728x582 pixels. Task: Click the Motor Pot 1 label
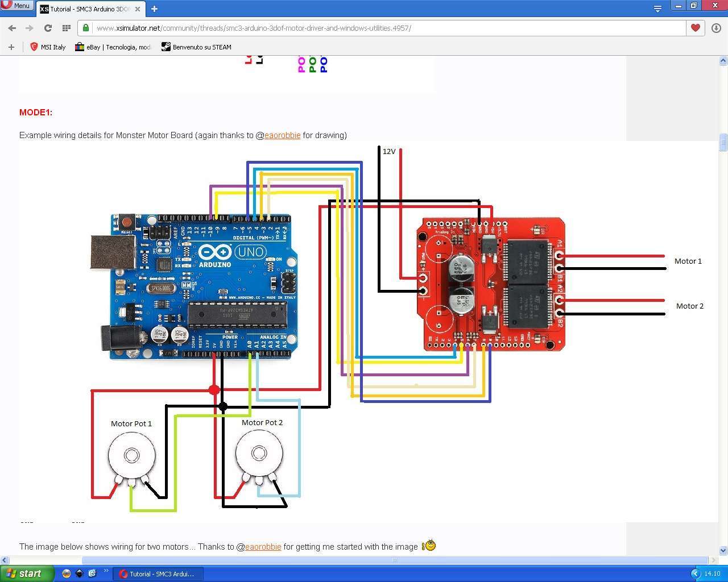(x=131, y=424)
